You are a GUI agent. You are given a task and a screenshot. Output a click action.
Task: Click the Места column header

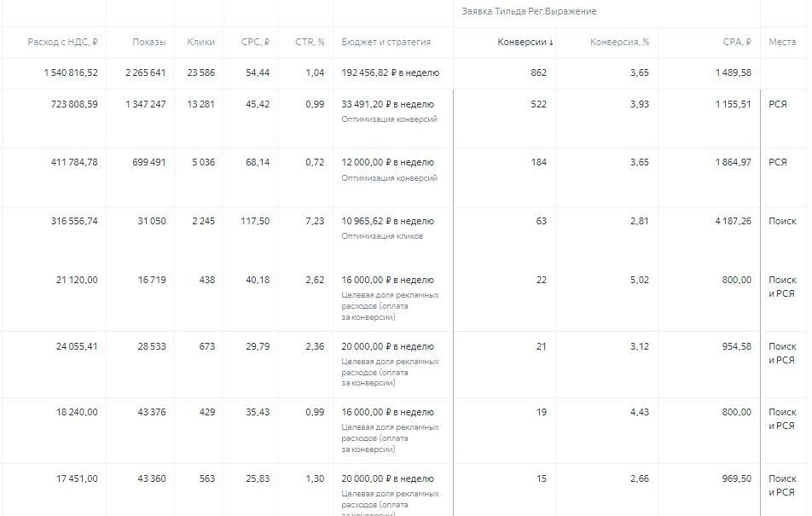pos(782,42)
